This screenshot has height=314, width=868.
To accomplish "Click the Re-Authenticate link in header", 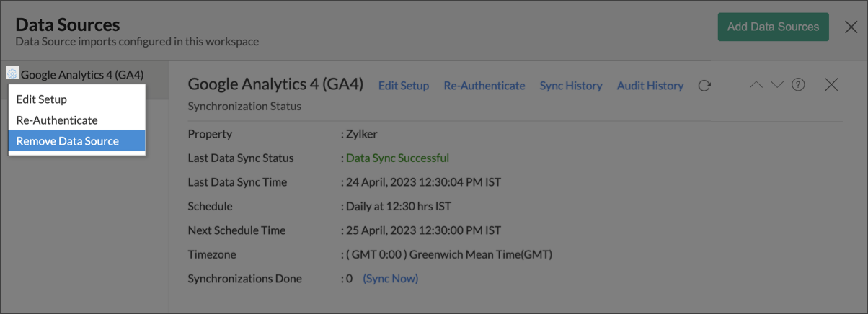I will pos(484,86).
